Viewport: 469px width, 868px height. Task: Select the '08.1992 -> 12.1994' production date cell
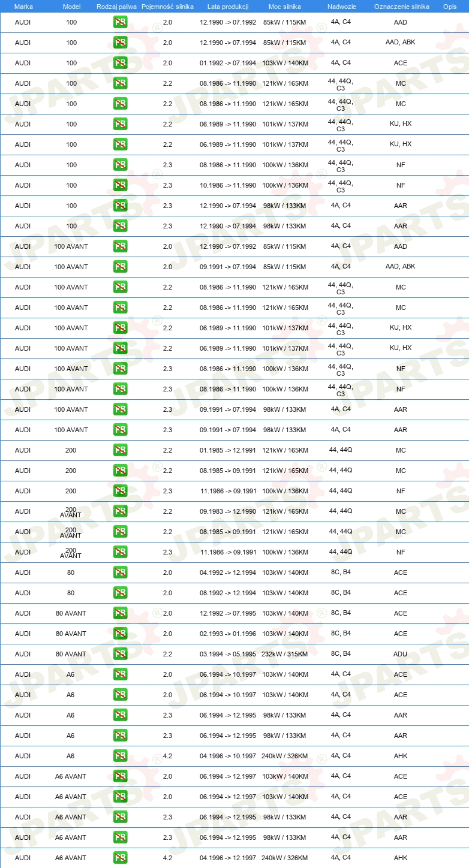click(228, 593)
